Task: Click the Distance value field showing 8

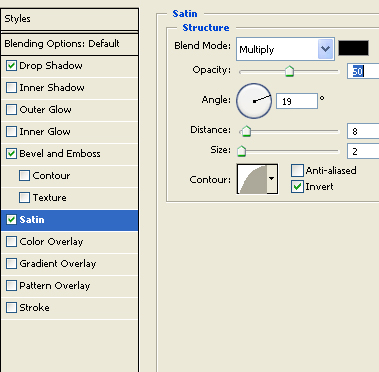Action: click(363, 131)
